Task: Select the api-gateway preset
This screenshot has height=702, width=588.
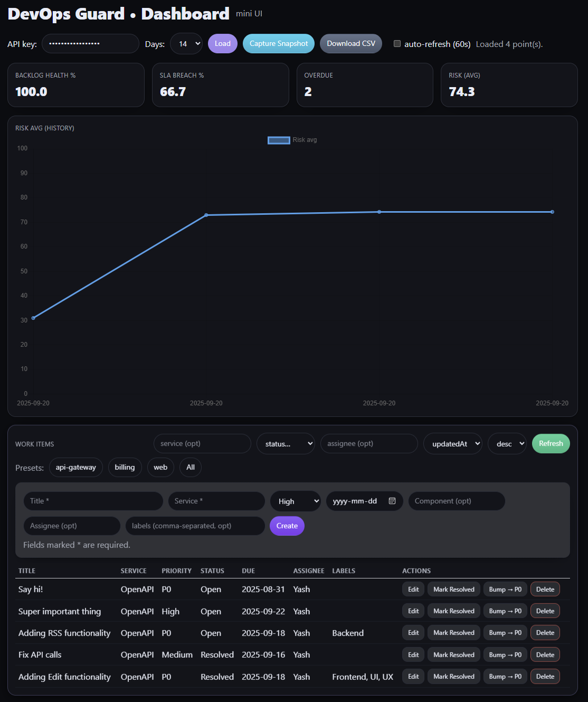Action: pos(75,467)
